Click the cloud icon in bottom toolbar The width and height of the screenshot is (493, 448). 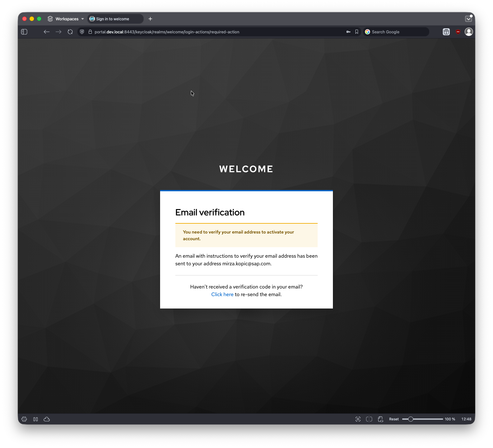tap(47, 419)
